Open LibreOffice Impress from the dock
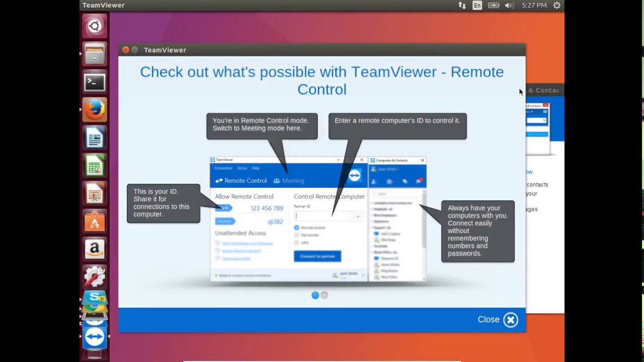The height and width of the screenshot is (362, 644). pyautogui.click(x=95, y=194)
